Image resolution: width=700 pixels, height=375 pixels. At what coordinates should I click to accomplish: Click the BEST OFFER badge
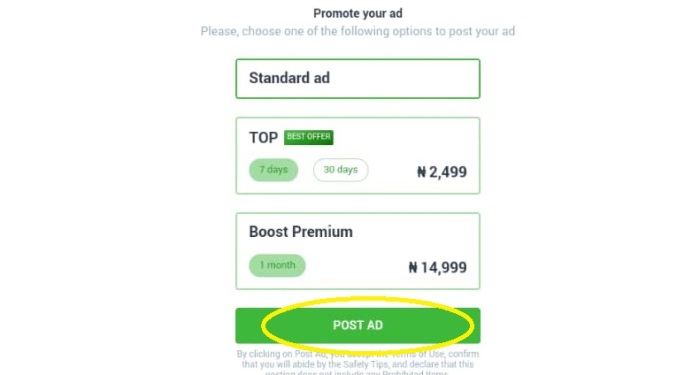(308, 137)
